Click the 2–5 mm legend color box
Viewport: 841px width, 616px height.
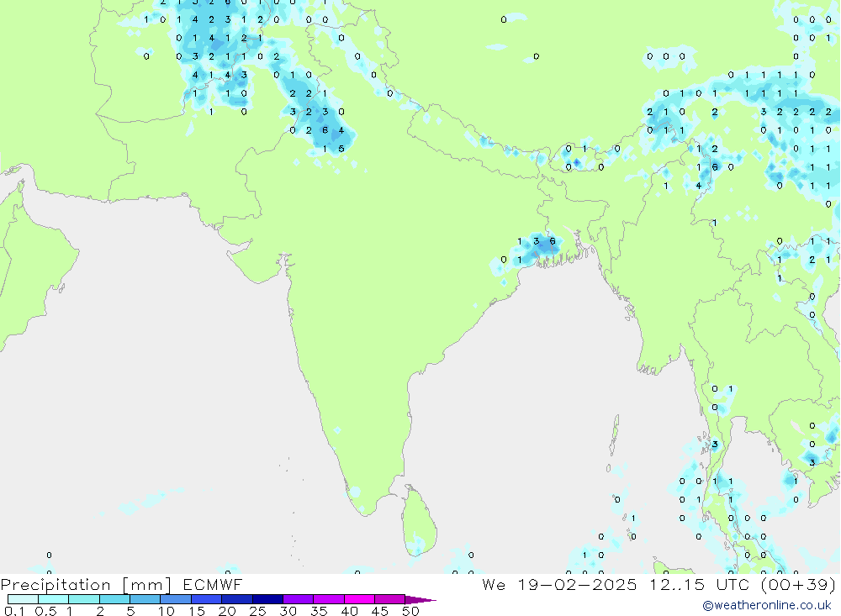[x=114, y=599]
